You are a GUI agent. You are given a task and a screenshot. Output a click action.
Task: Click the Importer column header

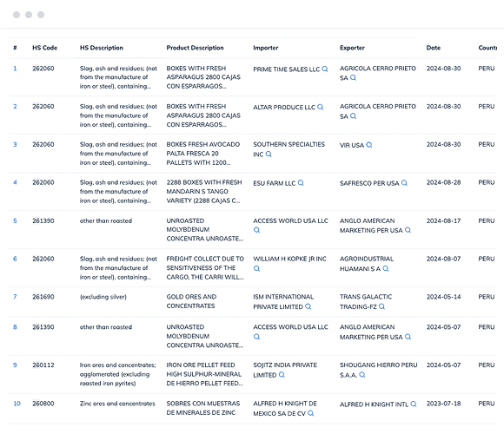pos(266,48)
